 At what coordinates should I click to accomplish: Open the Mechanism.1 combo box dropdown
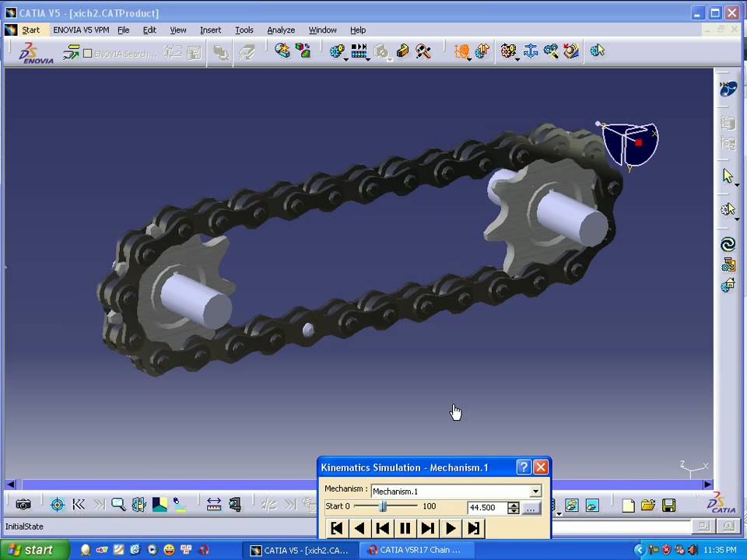pos(535,491)
